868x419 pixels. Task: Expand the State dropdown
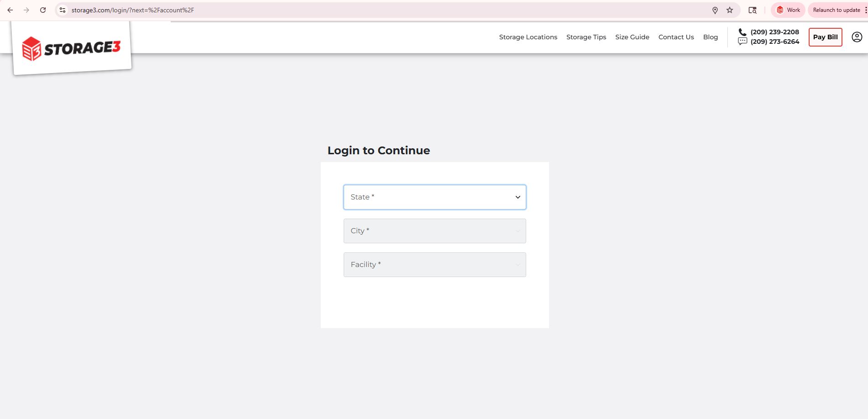434,197
